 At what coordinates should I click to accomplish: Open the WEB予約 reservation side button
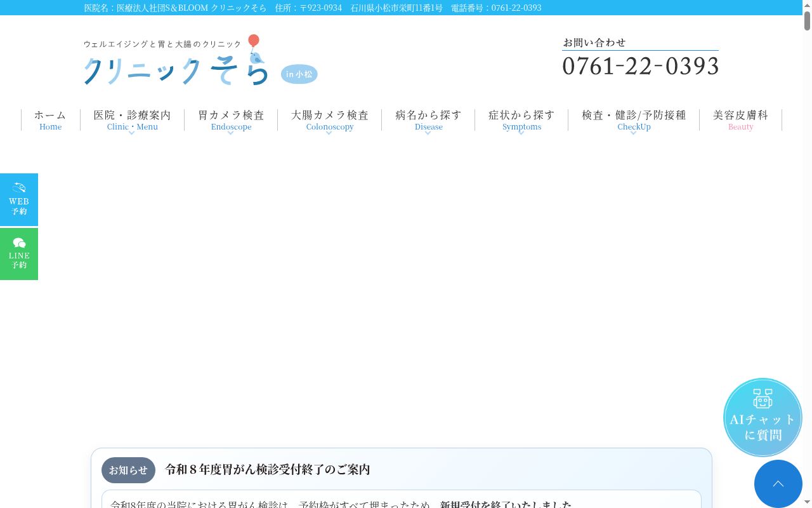(19, 199)
